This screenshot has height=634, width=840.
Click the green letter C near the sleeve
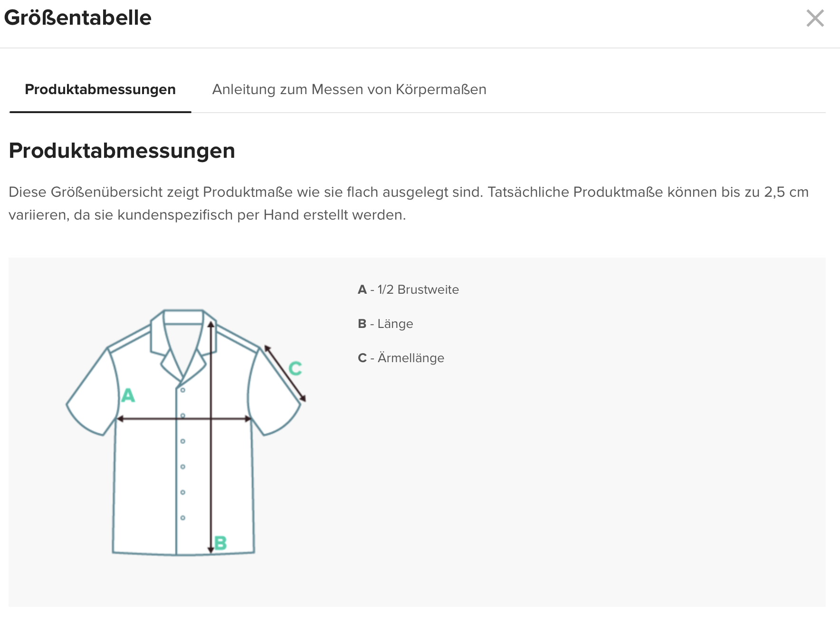pos(295,368)
